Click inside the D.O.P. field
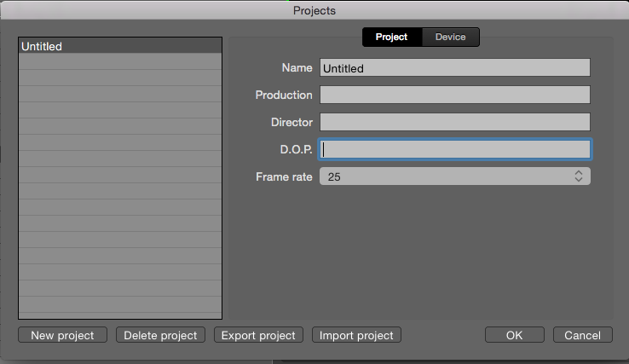Viewport: 629px width, 364px height. (x=454, y=150)
